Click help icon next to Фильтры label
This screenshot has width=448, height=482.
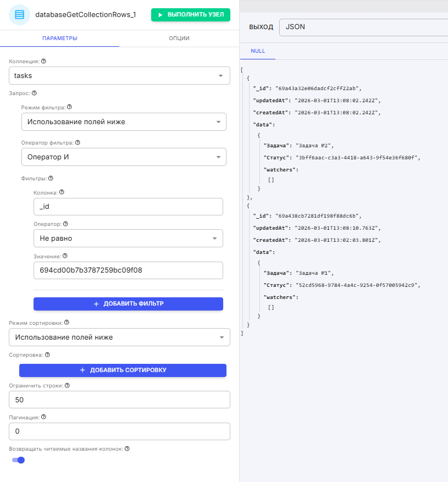[51, 178]
